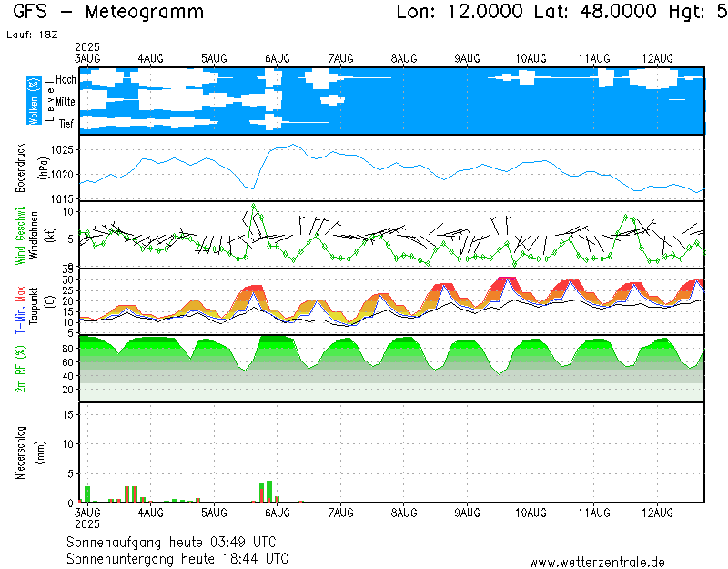728x569 pixels.
Task: Click "2025" year below the bottom date axis
Action: [x=87, y=524]
